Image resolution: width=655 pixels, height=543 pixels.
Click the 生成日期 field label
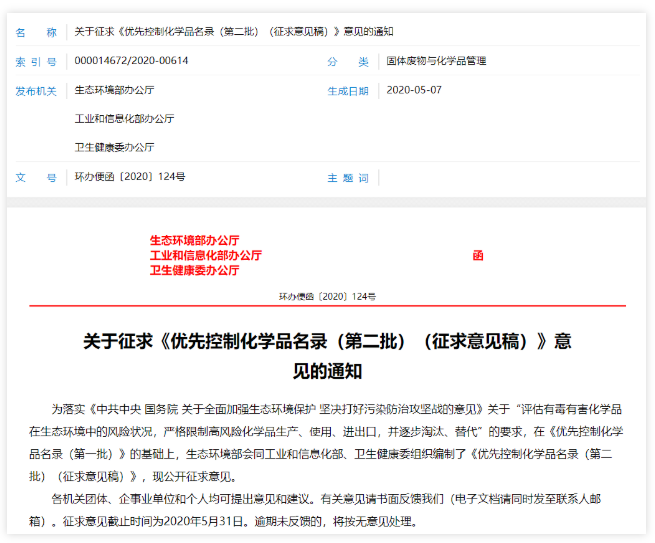tap(348, 90)
